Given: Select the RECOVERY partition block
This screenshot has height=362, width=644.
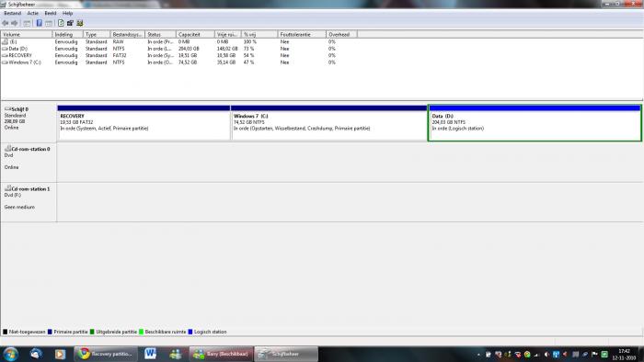Looking at the screenshot, I should pyautogui.click(x=144, y=123).
